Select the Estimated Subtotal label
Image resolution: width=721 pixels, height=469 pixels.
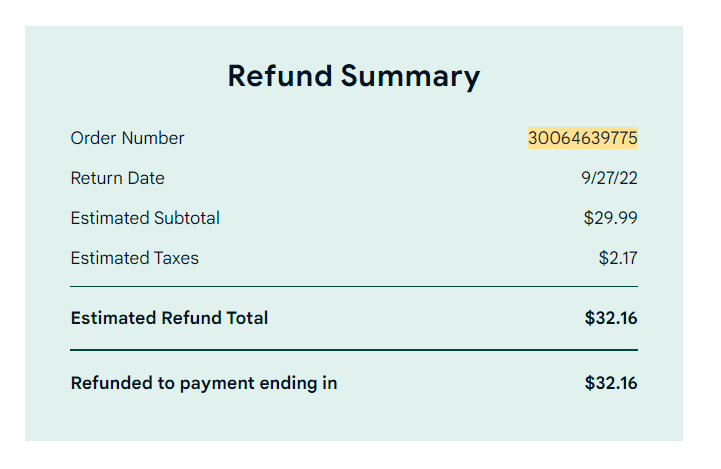click(x=145, y=218)
